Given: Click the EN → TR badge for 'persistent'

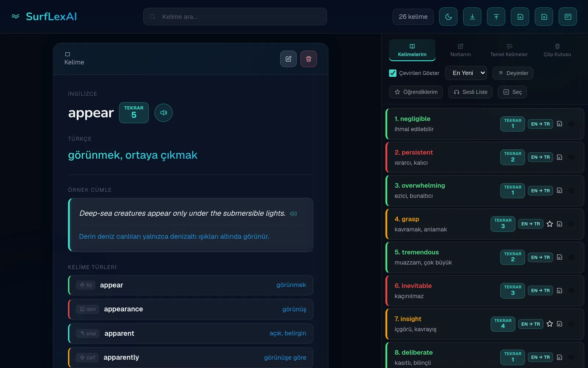Looking at the screenshot, I should point(540,157).
